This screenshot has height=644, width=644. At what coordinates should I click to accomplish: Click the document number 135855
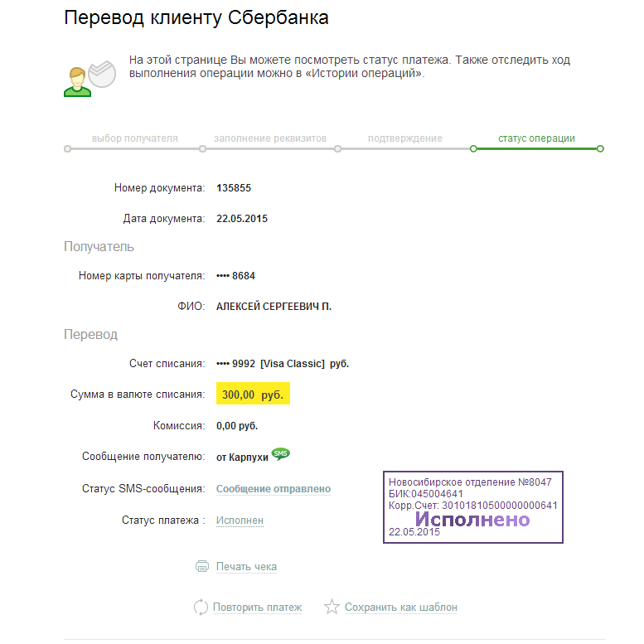pyautogui.click(x=234, y=188)
